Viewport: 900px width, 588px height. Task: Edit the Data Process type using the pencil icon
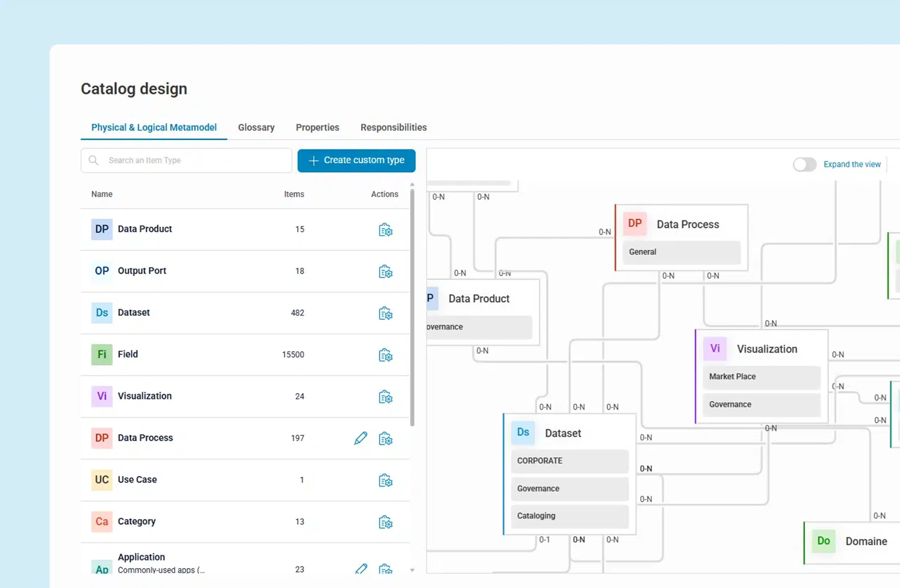(360, 439)
